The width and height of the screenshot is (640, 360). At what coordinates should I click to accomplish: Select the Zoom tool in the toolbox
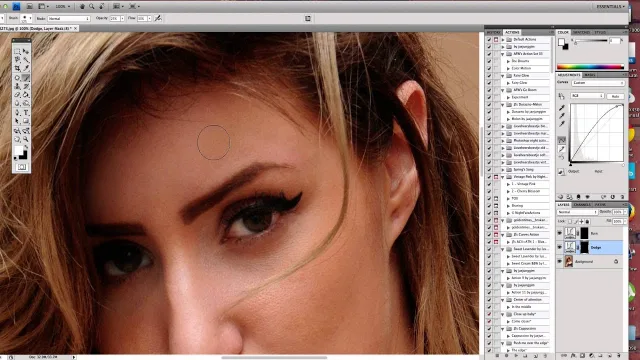click(26, 139)
